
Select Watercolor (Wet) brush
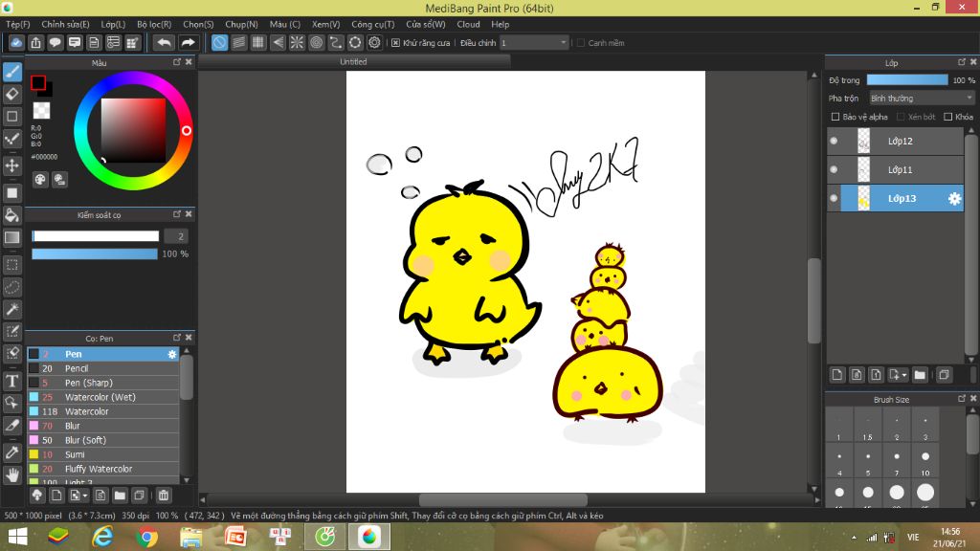(x=103, y=397)
